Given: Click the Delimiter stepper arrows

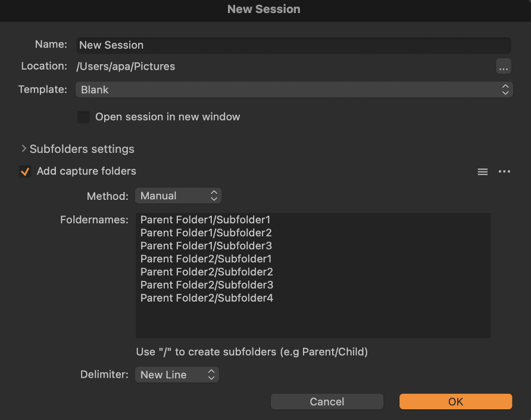Looking at the screenshot, I should (211, 374).
